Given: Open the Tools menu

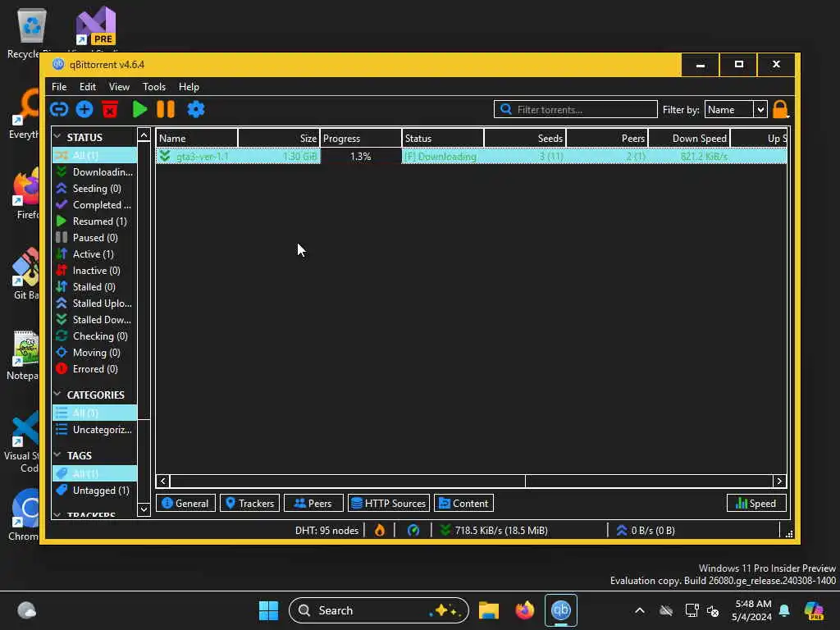Looking at the screenshot, I should 153,87.
